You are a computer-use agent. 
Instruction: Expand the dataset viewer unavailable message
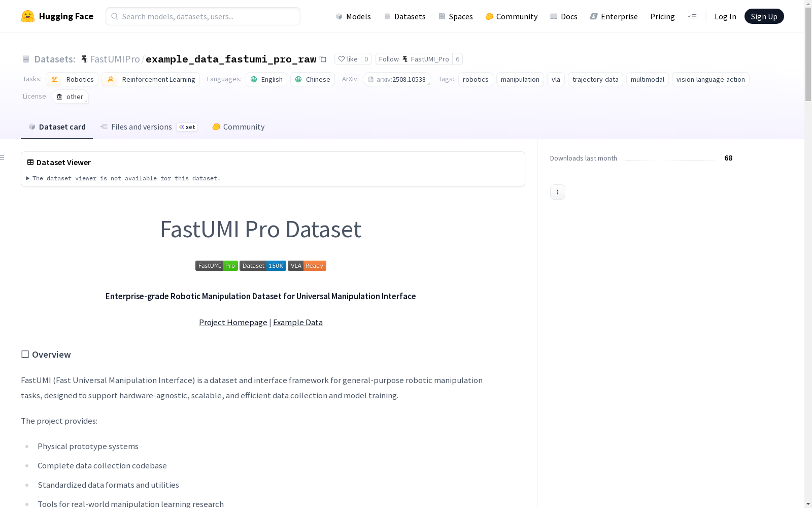[123, 178]
